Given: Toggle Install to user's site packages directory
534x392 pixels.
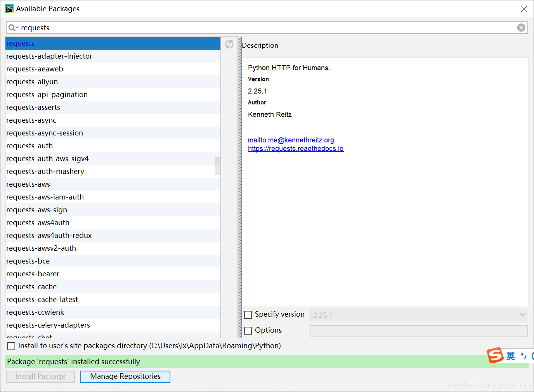Looking at the screenshot, I should tap(11, 346).
